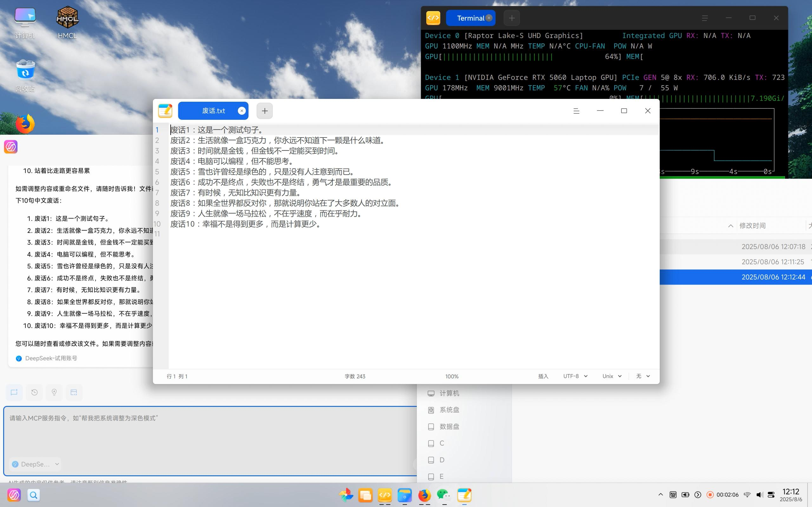Click the lightbulb icon below the chat
This screenshot has width=812, height=507.
tap(54, 392)
